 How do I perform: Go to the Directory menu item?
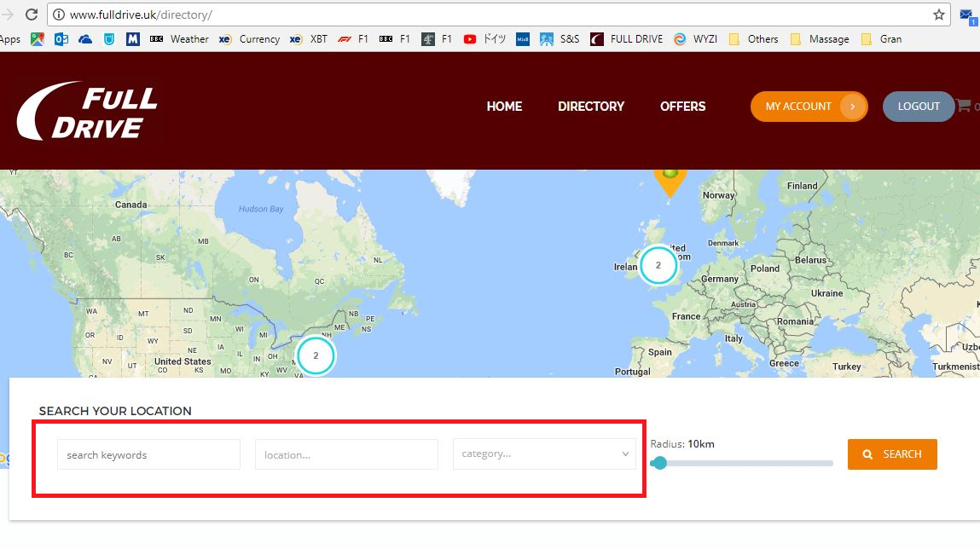(590, 107)
